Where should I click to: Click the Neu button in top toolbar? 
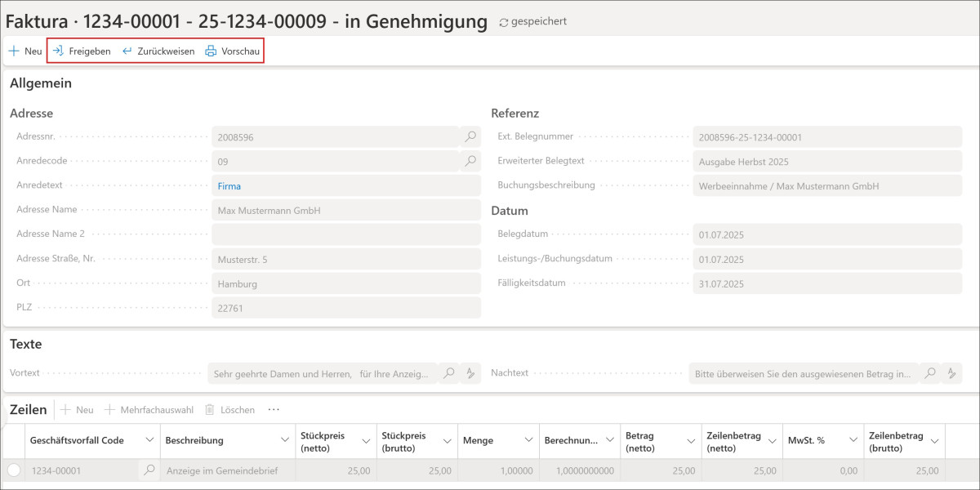point(24,51)
